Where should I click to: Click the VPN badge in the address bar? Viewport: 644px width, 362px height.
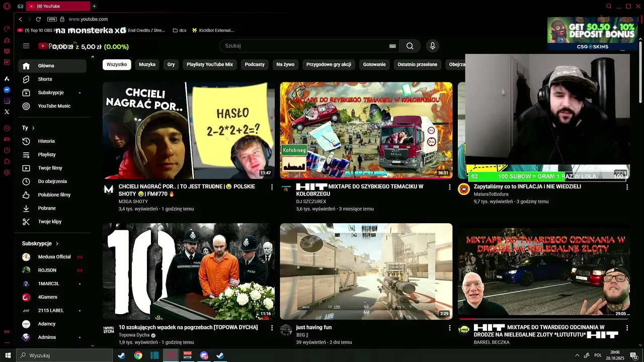coord(52,19)
